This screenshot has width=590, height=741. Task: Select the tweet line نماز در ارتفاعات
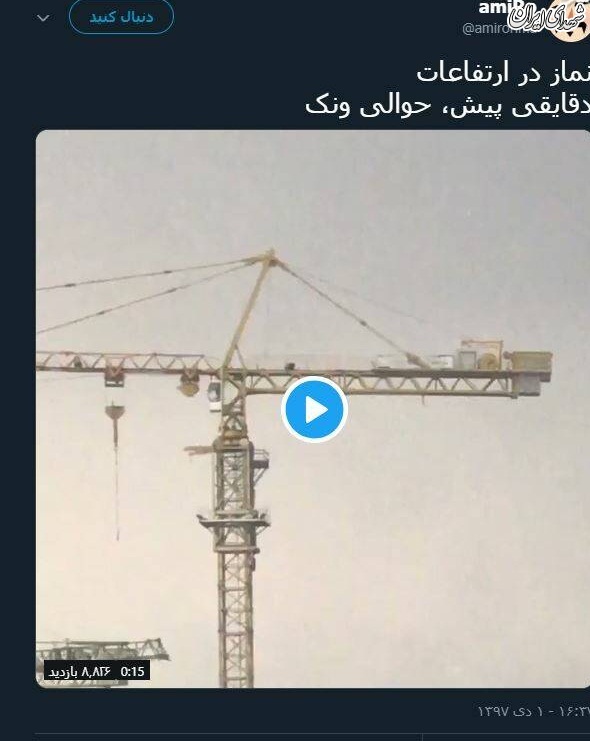[503, 72]
